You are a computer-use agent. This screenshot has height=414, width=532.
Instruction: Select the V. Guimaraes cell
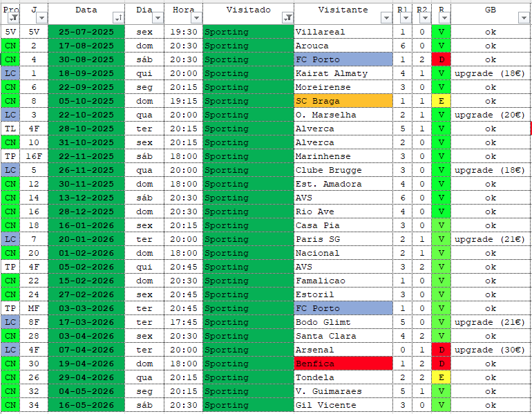343,392
